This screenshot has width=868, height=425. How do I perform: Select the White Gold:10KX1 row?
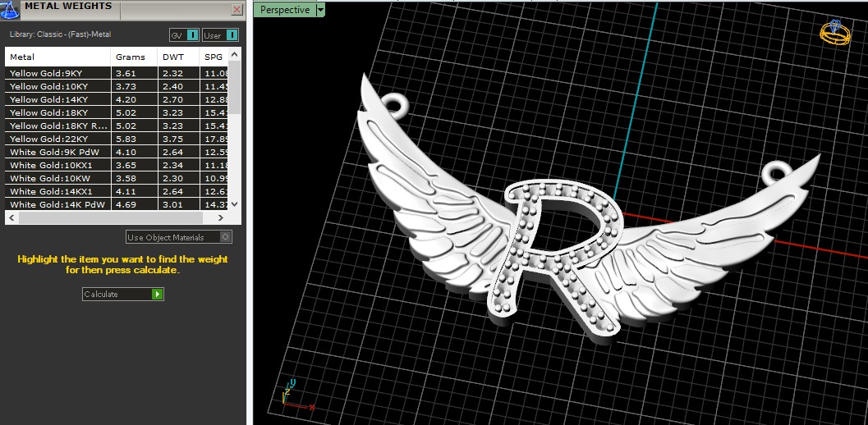click(117, 165)
